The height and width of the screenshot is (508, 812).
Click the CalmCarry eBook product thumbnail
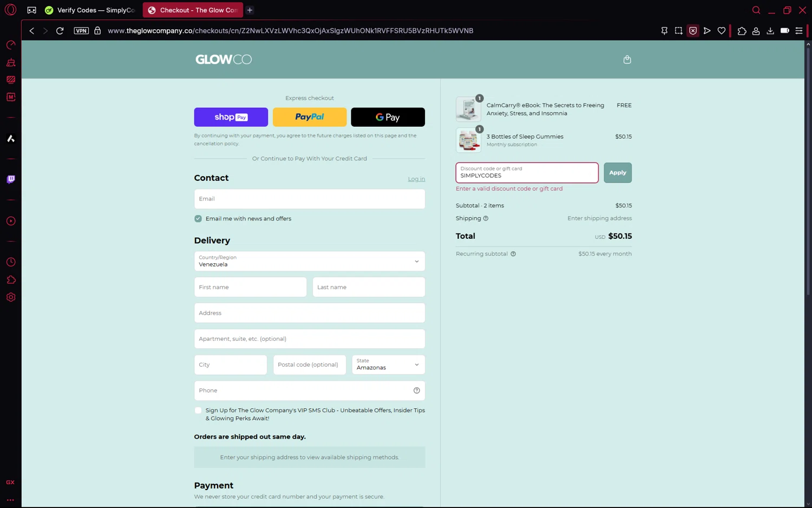[x=468, y=109]
